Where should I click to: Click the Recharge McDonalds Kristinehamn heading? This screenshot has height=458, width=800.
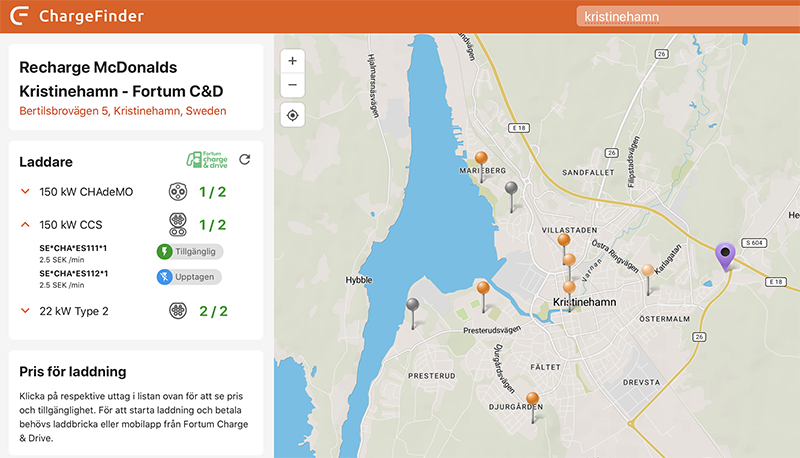click(x=121, y=79)
